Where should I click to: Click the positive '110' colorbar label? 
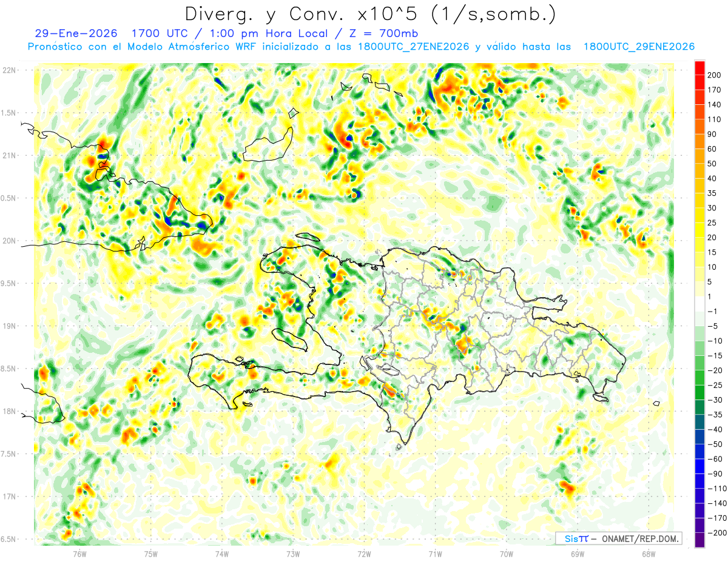(714, 119)
